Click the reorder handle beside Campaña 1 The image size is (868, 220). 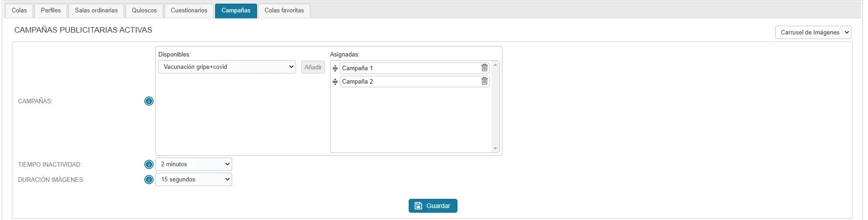tap(335, 68)
